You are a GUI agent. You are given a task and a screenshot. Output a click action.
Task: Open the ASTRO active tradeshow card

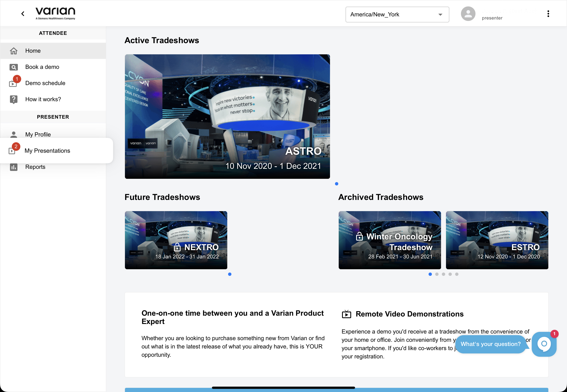pos(227,116)
